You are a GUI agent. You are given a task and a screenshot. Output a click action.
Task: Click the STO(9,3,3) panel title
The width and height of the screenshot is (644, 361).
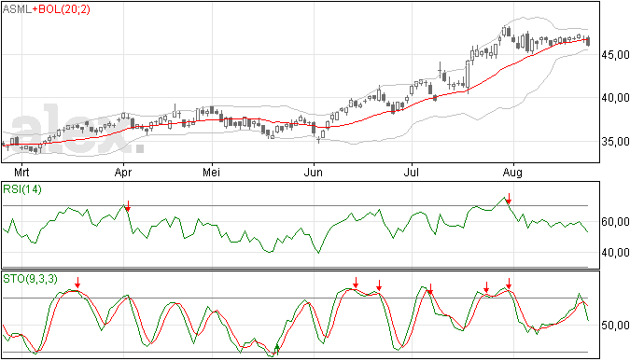click(x=30, y=279)
